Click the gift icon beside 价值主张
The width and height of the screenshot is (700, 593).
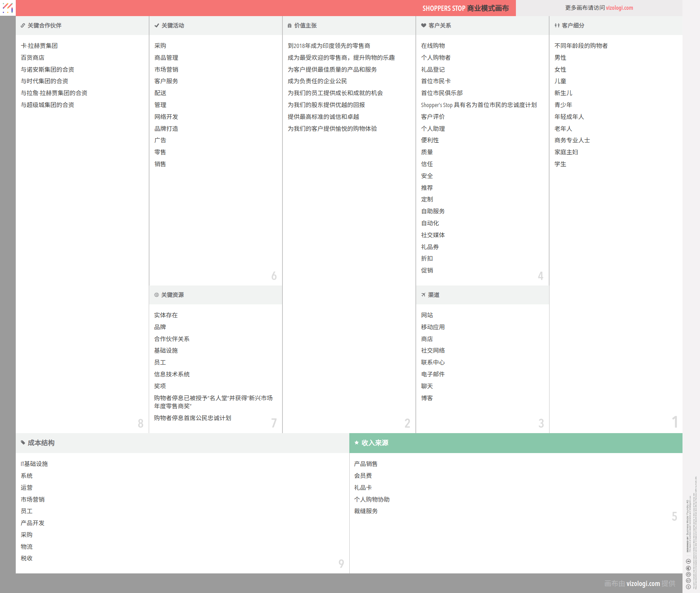(x=289, y=26)
